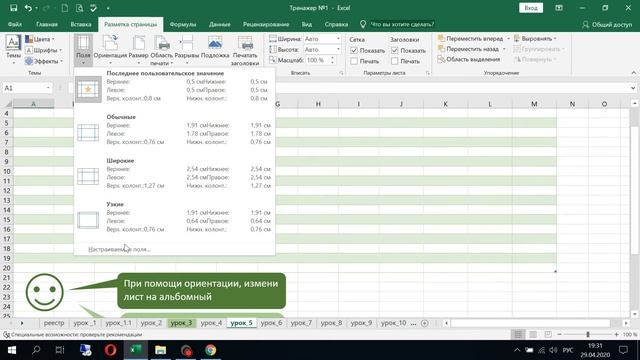Open Selection Pane (Область выделения)
Image resolution: width=640 pixels, height=360 pixels.
point(469,59)
